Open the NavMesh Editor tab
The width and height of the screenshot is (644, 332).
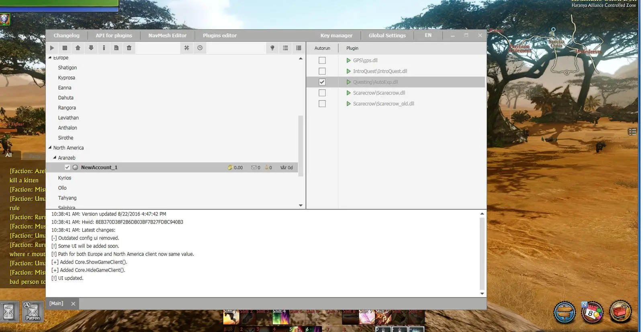[x=167, y=35]
